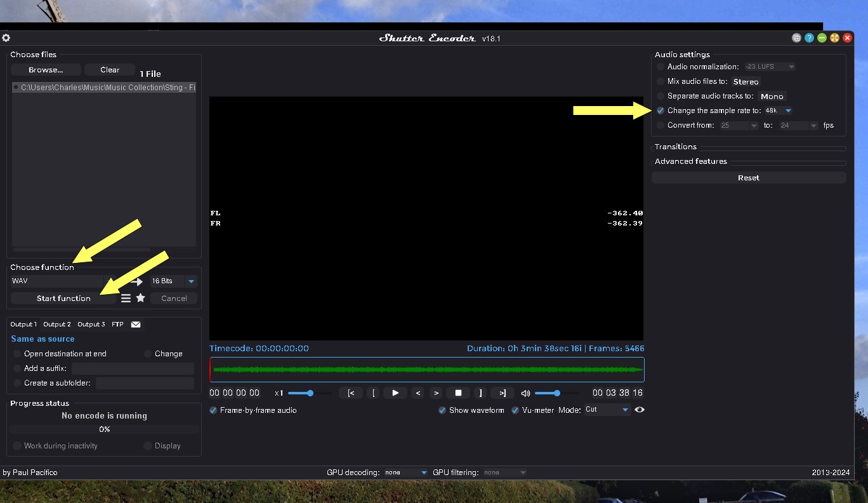This screenshot has height=503, width=868.
Task: Mute audio via the speaker icon
Action: [525, 393]
